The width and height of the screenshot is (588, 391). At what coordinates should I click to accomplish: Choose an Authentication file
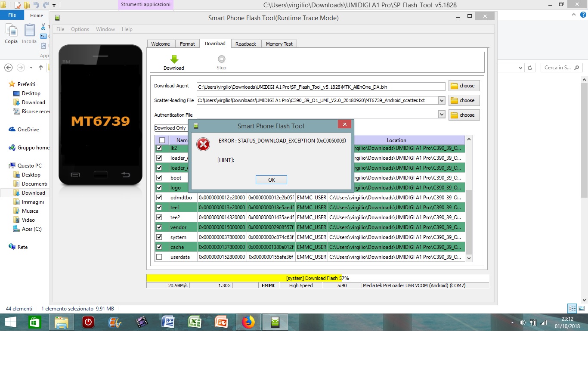(464, 115)
